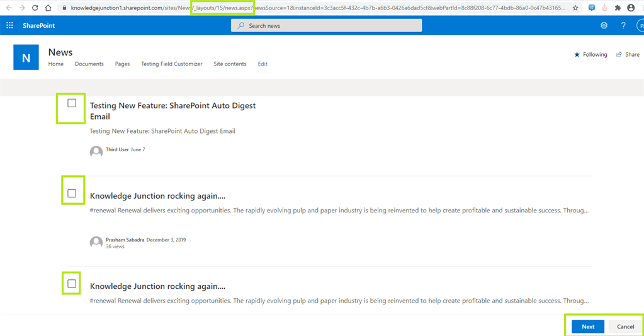Image resolution: width=644 pixels, height=336 pixels.
Task: Open the browser profile avatar icon
Action: (631, 8)
